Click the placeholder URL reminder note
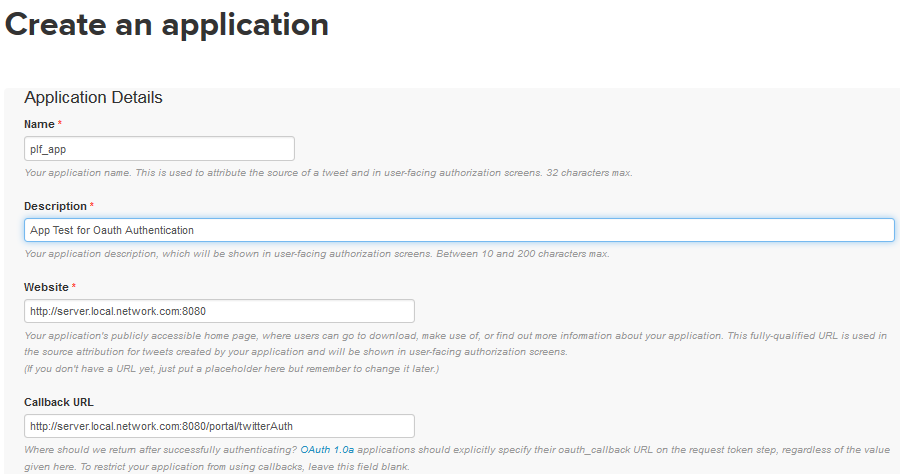The width and height of the screenshot is (900, 474). click(x=231, y=369)
